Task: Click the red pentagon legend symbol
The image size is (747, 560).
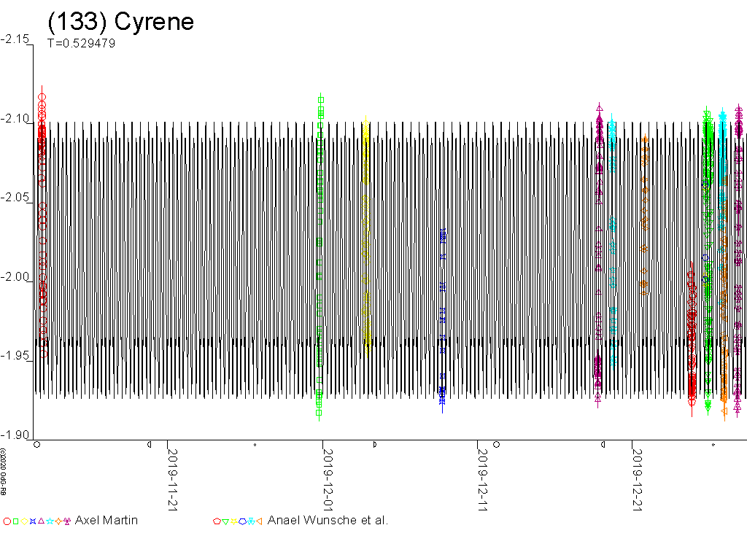Action: point(217,521)
